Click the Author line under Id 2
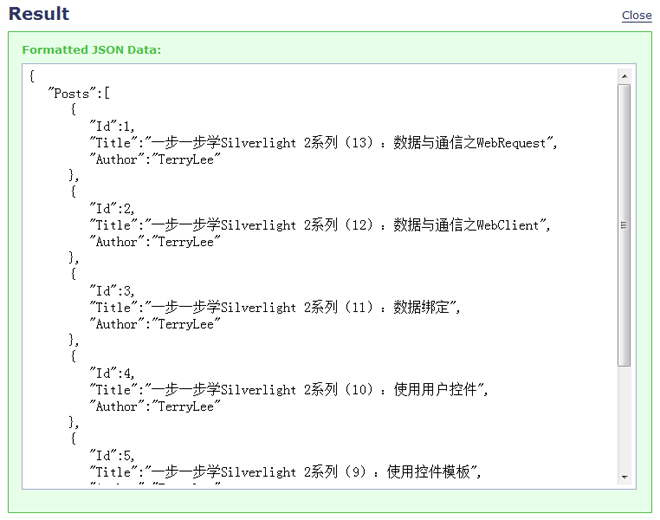The width and height of the screenshot is (660, 520). coord(155,242)
